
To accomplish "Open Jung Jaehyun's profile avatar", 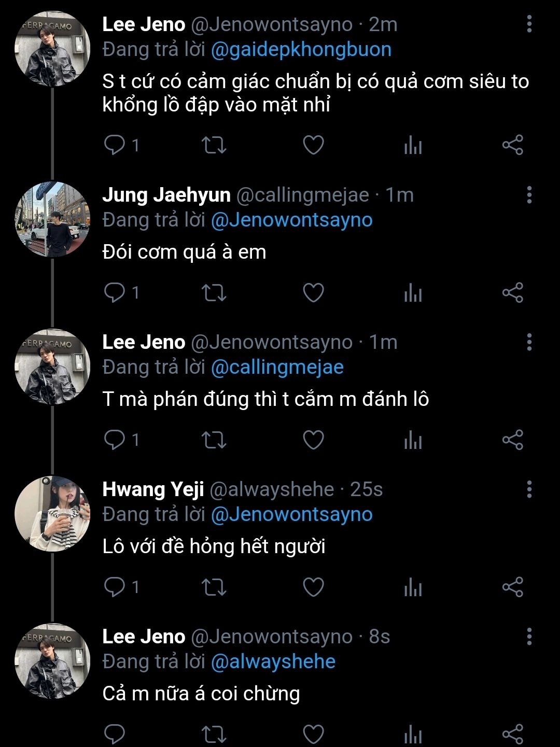I will [x=52, y=219].
